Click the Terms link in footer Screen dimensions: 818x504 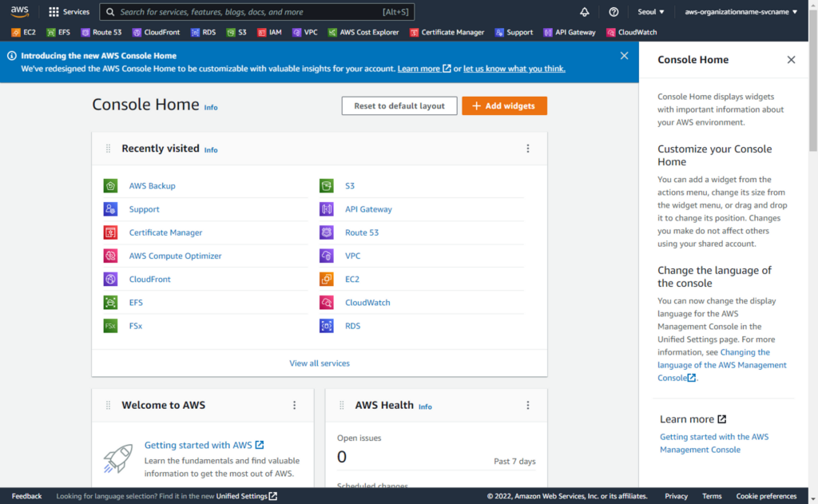pos(712,496)
